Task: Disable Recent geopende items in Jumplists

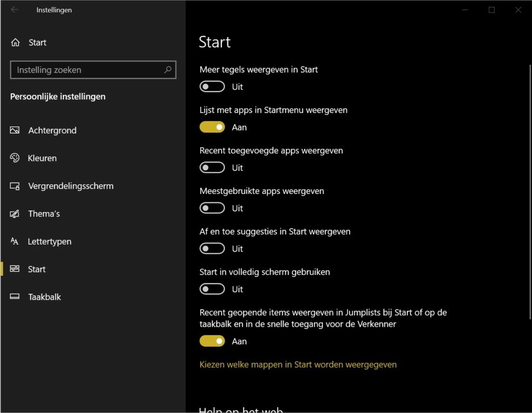Action: (x=212, y=341)
